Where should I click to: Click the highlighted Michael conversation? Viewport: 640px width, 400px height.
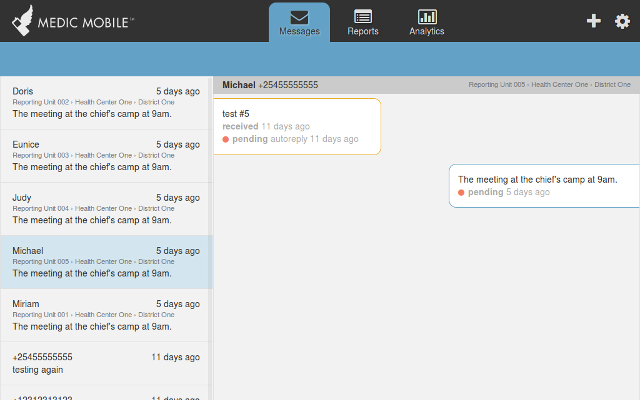pos(106,262)
